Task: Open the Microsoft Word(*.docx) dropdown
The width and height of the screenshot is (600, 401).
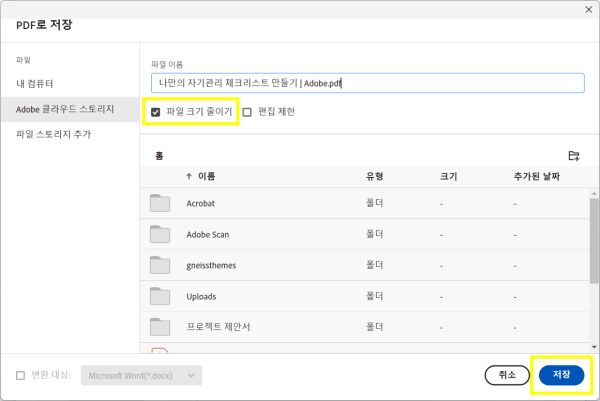Action: click(x=141, y=375)
